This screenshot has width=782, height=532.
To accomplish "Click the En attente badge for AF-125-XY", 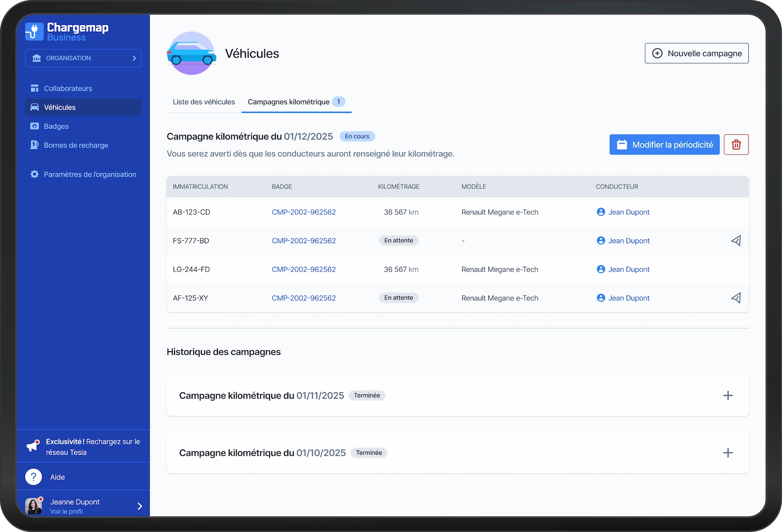I will click(x=399, y=298).
